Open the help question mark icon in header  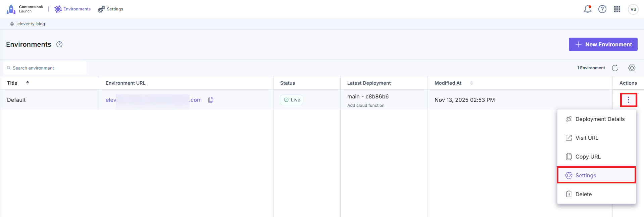pyautogui.click(x=602, y=9)
